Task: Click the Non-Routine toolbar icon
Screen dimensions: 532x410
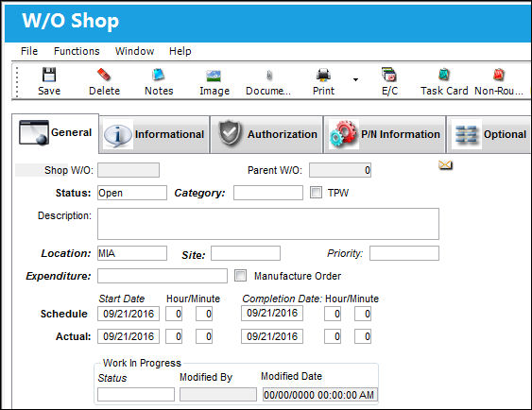Action: [498, 75]
